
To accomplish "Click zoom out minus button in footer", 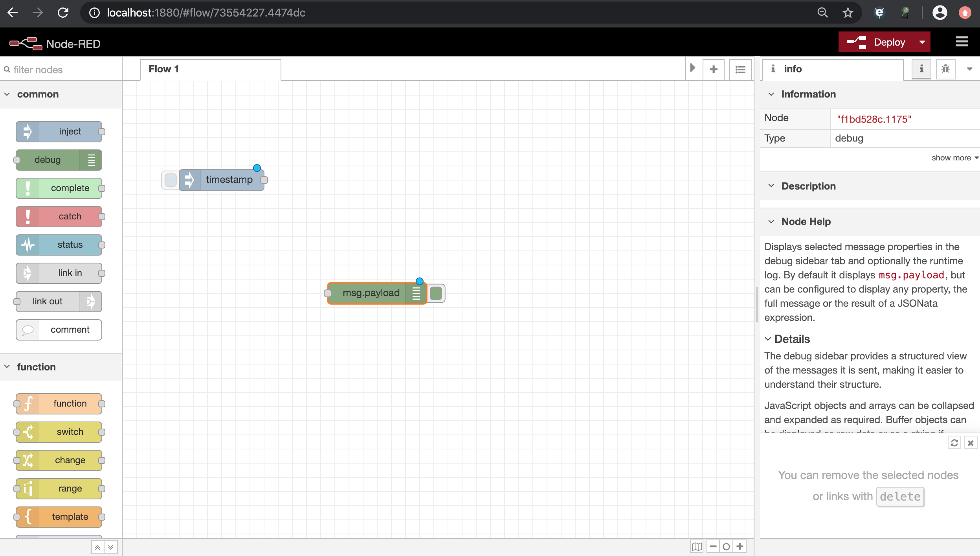I will 713,547.
